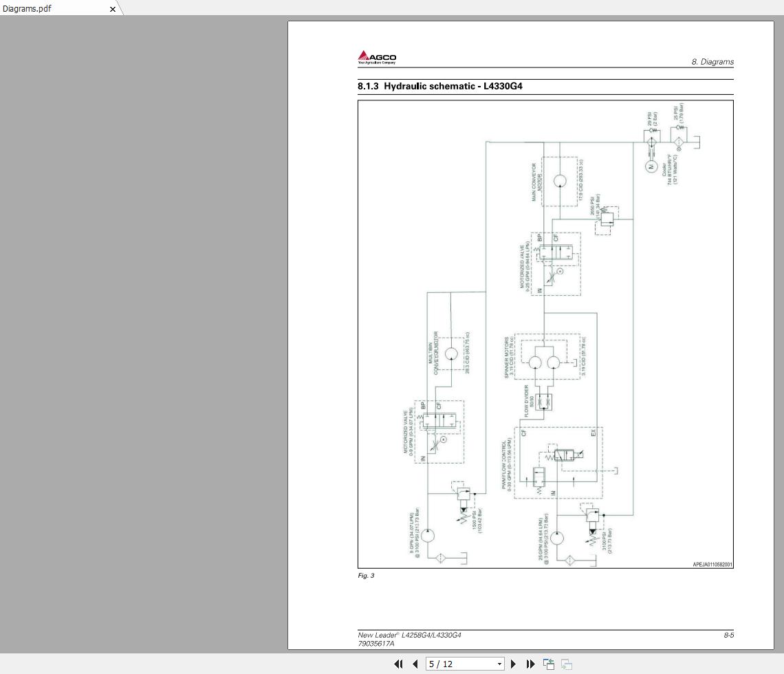784x674 pixels.
Task: Open the page number dropdown arrow
Action: (x=500, y=664)
